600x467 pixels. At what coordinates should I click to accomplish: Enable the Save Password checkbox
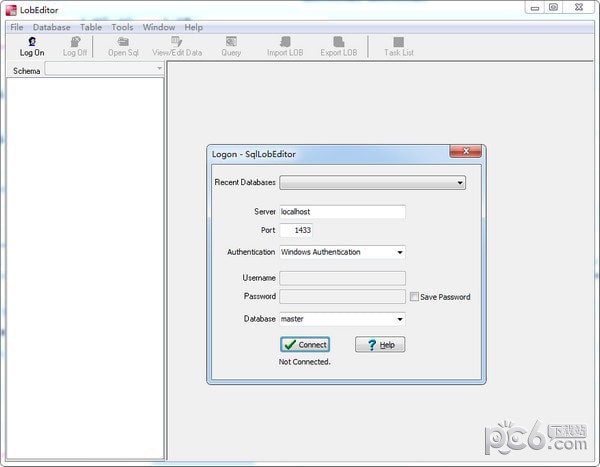click(x=414, y=297)
